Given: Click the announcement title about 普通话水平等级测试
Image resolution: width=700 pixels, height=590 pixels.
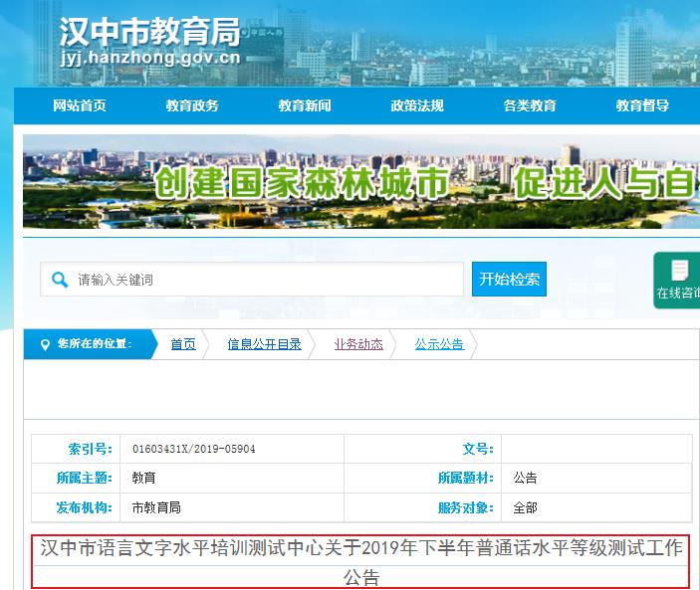Looking at the screenshot, I should click(x=362, y=561).
